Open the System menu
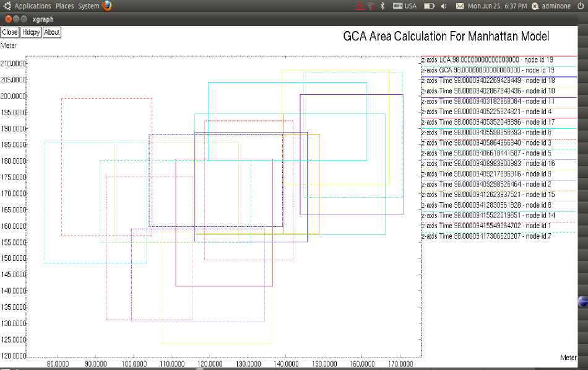The height and width of the screenshot is (370, 588). click(89, 6)
